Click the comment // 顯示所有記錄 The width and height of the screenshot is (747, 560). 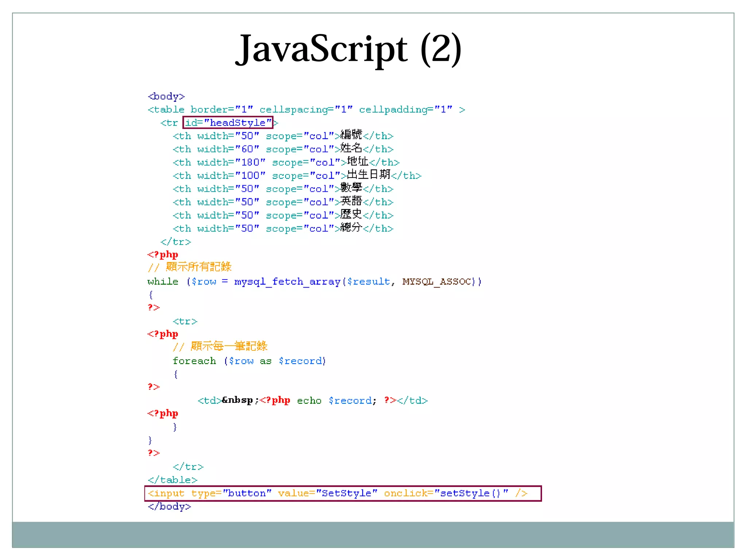tap(190, 267)
